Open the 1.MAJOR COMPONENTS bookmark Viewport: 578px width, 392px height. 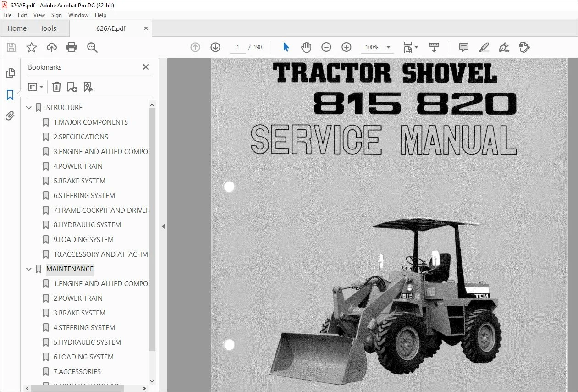point(91,122)
